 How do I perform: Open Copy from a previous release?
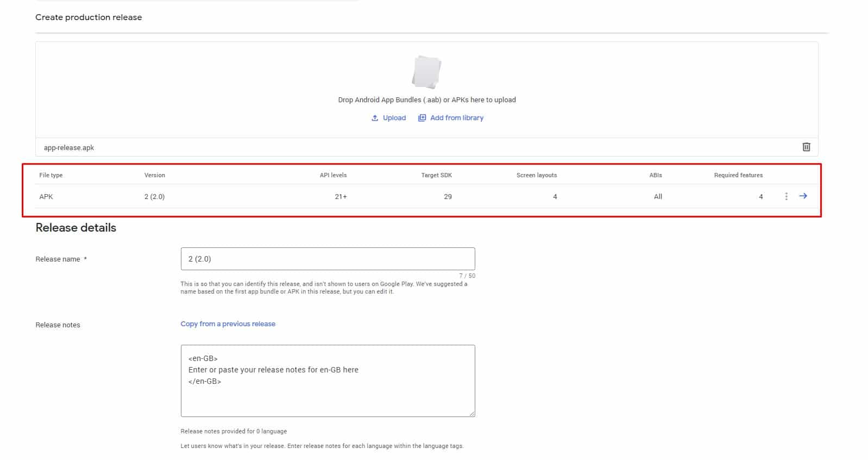tap(228, 324)
